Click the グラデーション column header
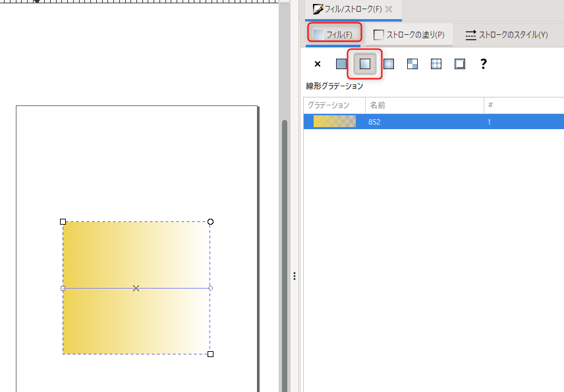 (335, 105)
